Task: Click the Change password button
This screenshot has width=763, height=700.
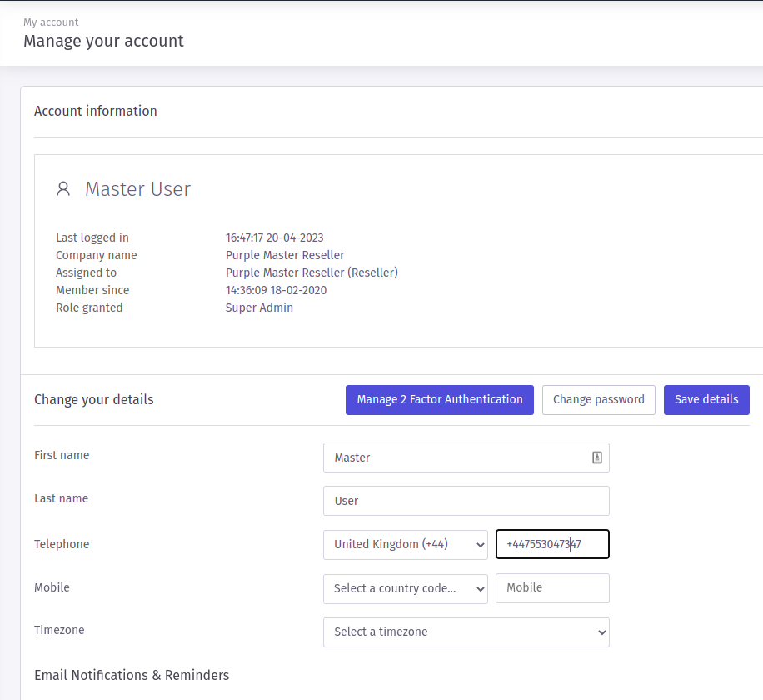Action: point(599,400)
